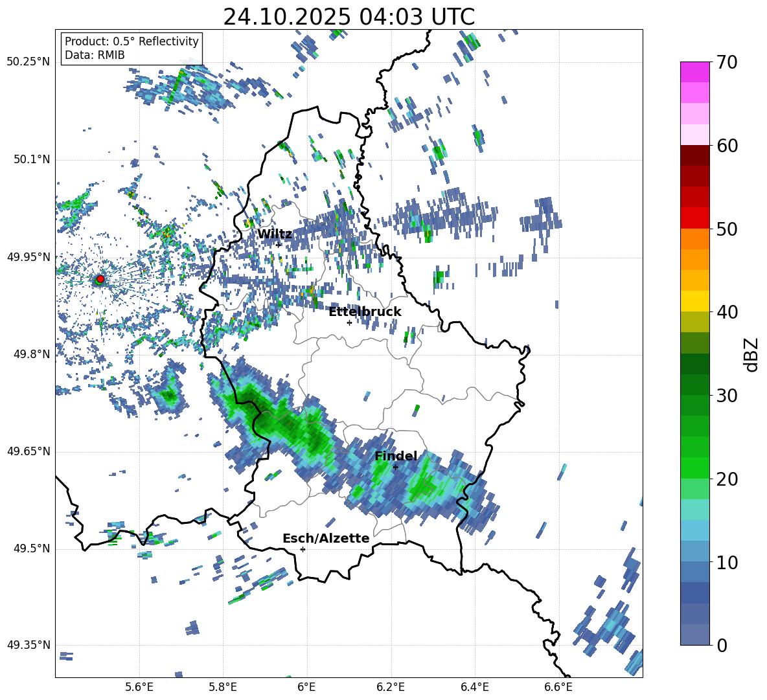Screen dimensions: 767x700
Task: Click the slate blue bottom colorbar segment
Action: tap(694, 635)
